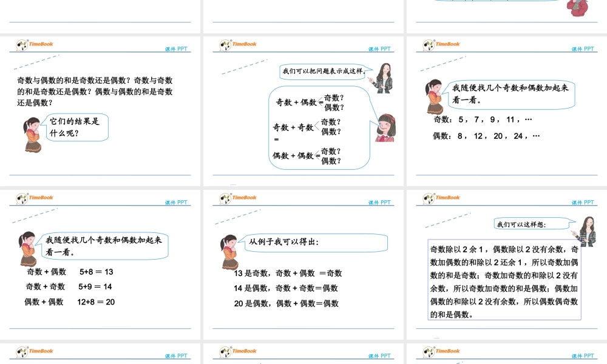Select the red-dressed character at top right corner
This screenshot has width=607, height=364.
click(x=577, y=7)
